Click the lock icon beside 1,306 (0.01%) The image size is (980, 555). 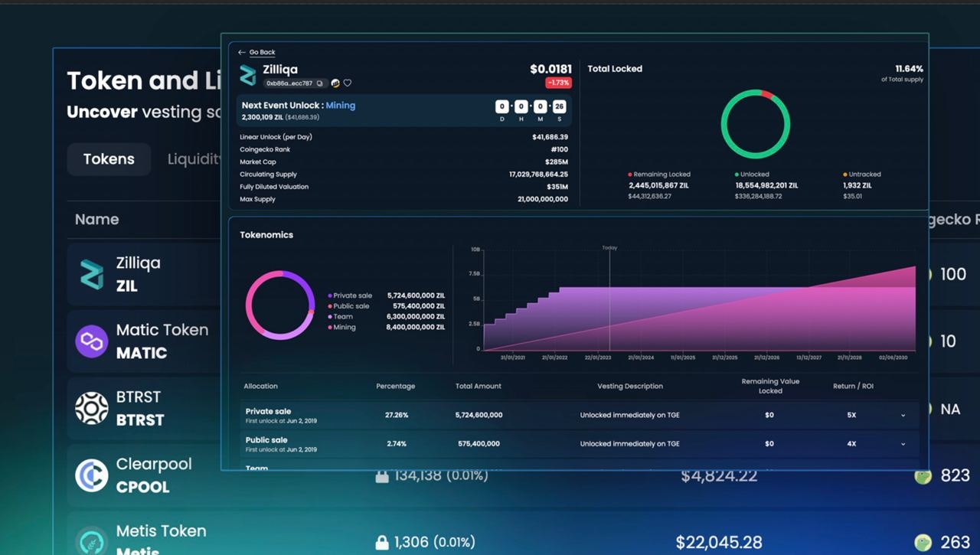[x=381, y=543]
